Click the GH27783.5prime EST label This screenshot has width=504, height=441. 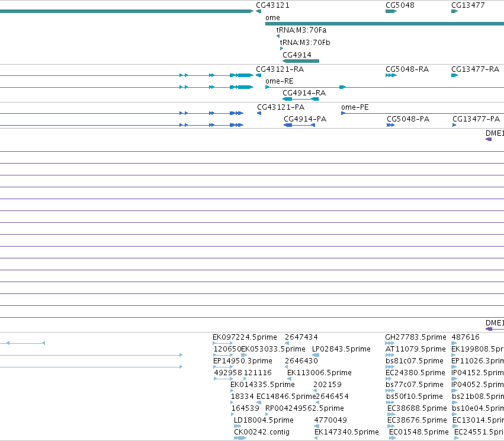pyautogui.click(x=416, y=337)
